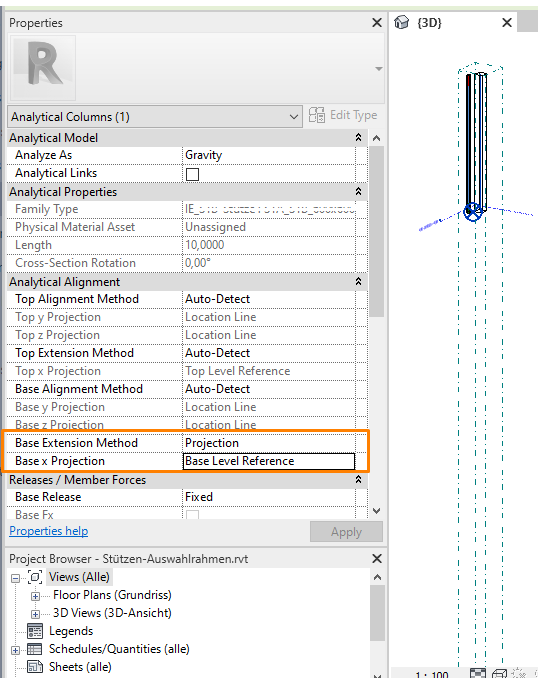Click the Properties vertical scrollbar thumb

point(376,231)
